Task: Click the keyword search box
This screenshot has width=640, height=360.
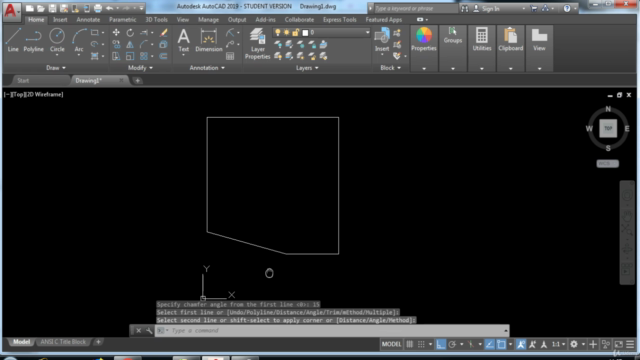Action: pyautogui.click(x=415, y=8)
